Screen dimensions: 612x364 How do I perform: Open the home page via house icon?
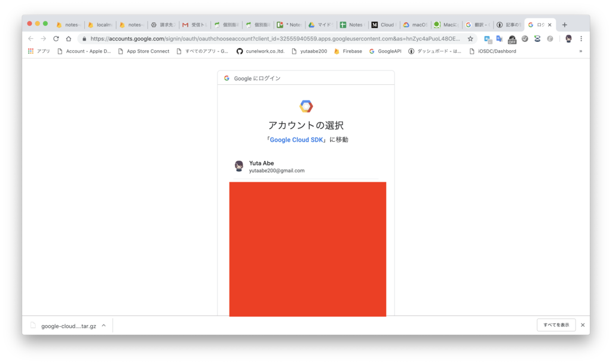coord(69,39)
